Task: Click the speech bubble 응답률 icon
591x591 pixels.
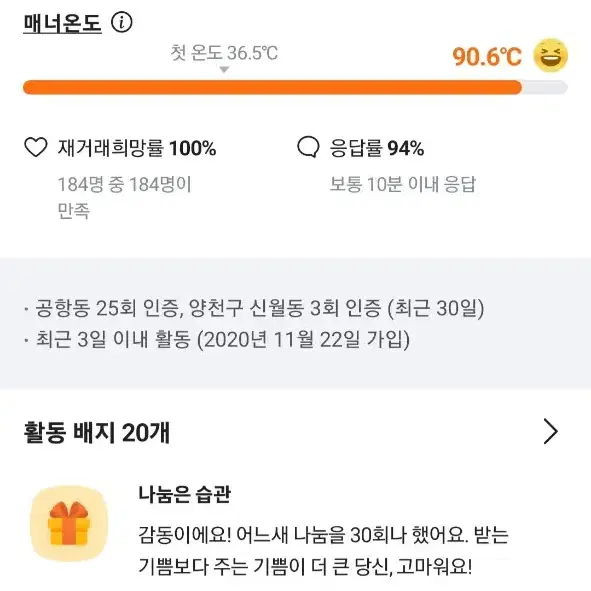Action: point(308,147)
